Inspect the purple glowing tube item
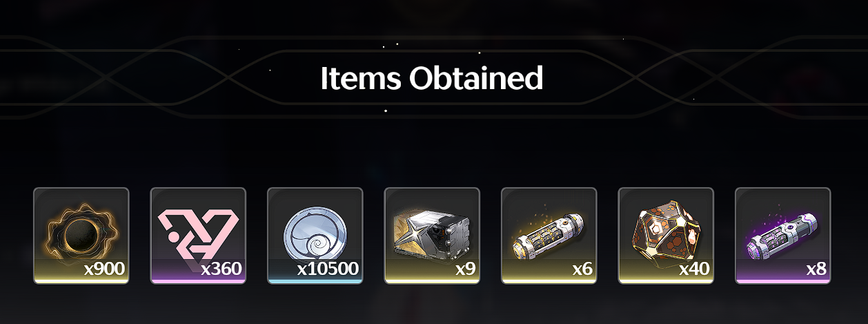868x324 pixels. pyautogui.click(x=783, y=236)
